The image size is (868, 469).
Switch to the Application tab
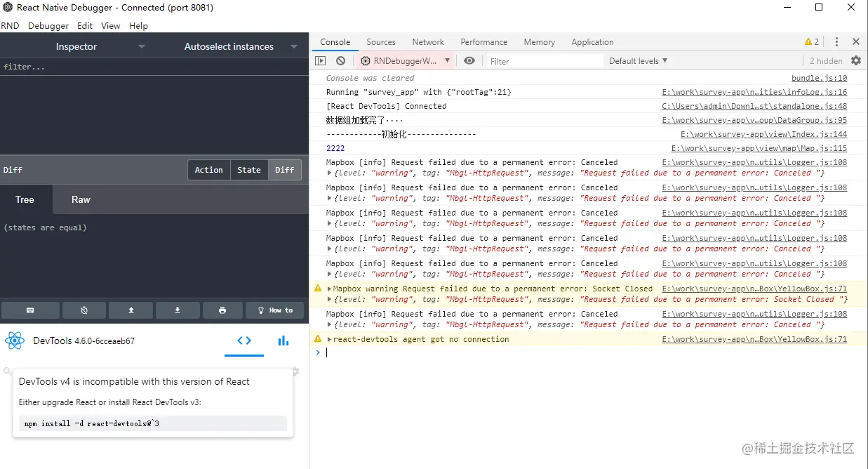(x=592, y=42)
